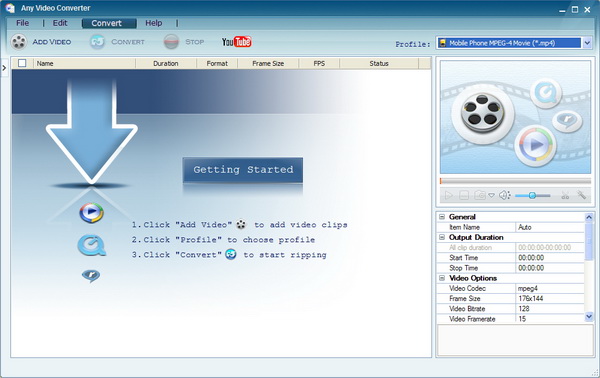Image resolution: width=600 pixels, height=378 pixels.
Task: Click the Any Video Converter title bar icon
Action: coord(10,8)
